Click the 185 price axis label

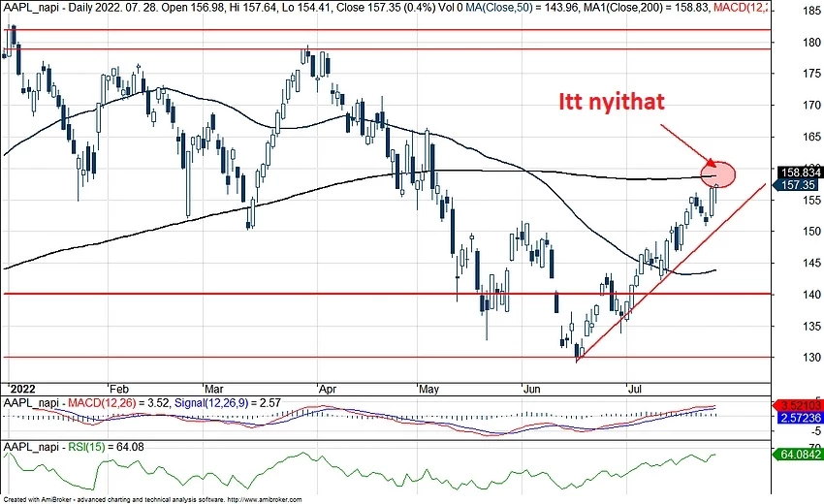812,11
